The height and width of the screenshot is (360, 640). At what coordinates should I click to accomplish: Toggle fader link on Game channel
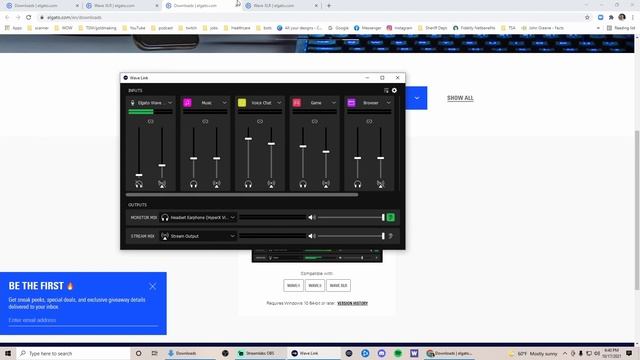click(x=315, y=122)
